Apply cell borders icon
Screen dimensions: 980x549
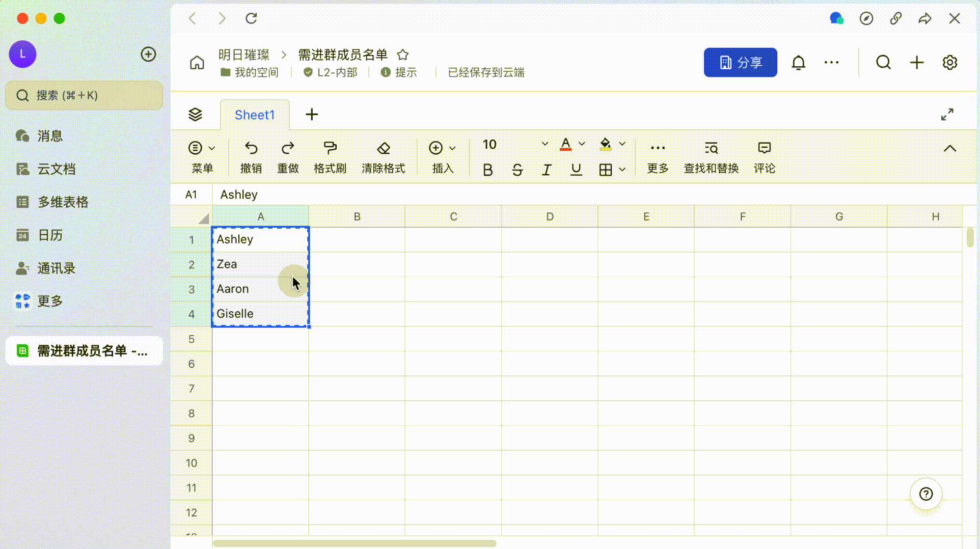pyautogui.click(x=606, y=170)
